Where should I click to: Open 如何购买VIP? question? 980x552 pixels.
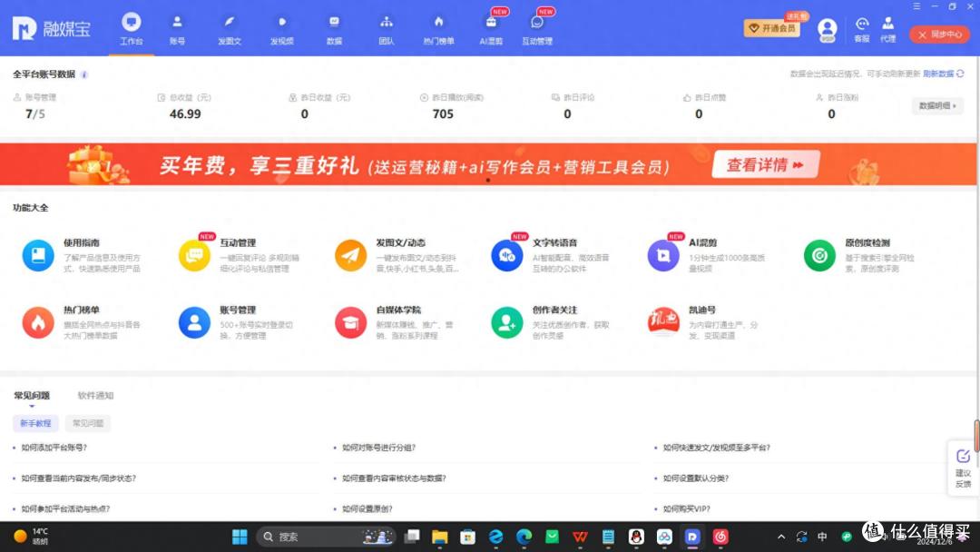pos(686,508)
